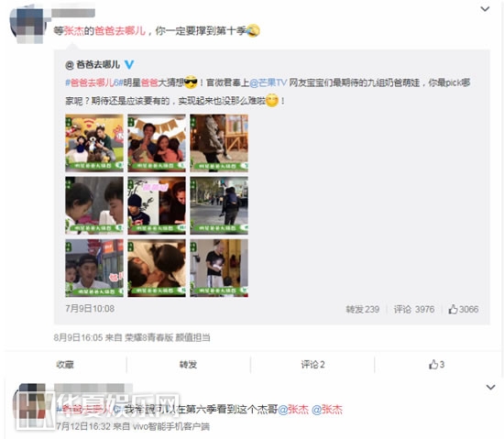The image size is (504, 439).
Task: Open the bottom-right thumbnail with black T-shirt man
Action: [x=219, y=268]
